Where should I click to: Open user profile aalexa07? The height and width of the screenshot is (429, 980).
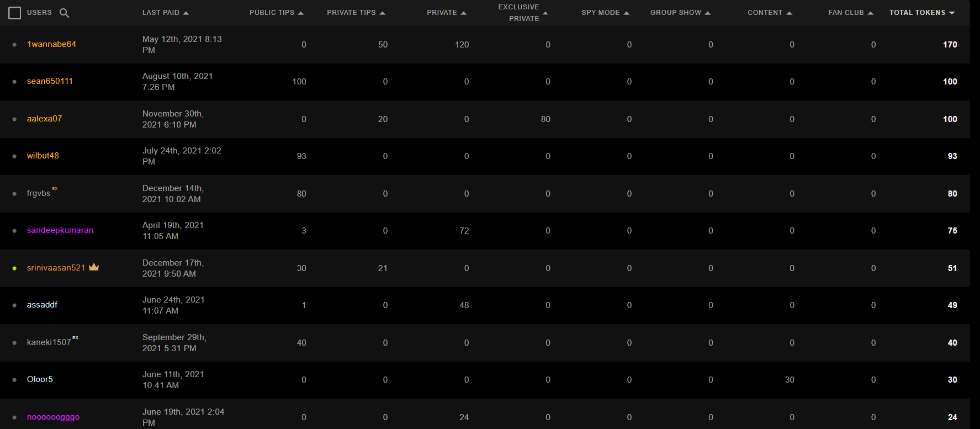coord(44,119)
